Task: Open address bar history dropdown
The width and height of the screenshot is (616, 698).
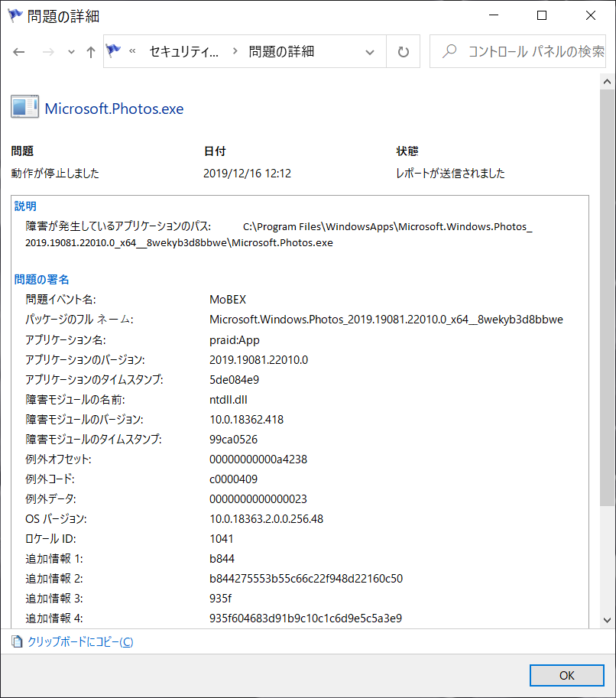Action: [369, 52]
